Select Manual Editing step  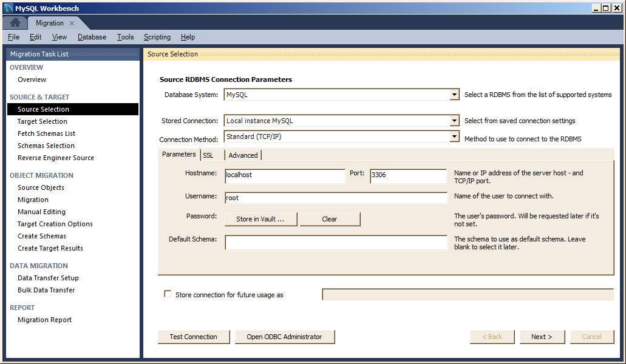click(x=41, y=212)
